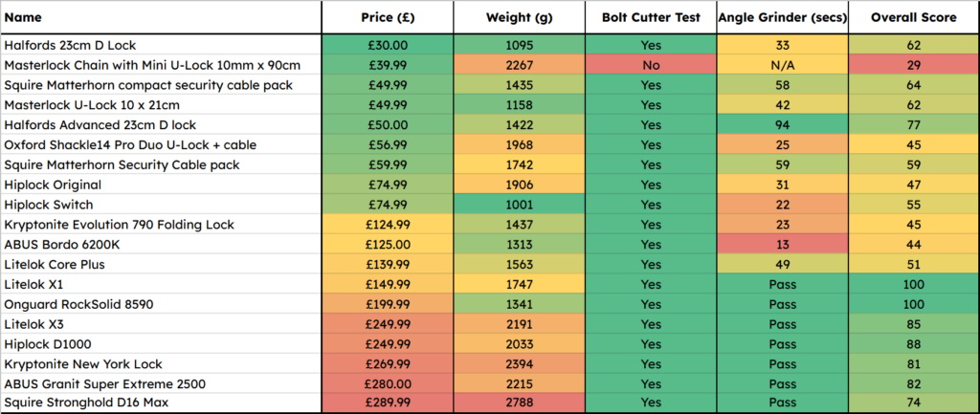Click the N/A Angle Grinder cell
Viewport: 980px width, 414px height.
pos(783,65)
